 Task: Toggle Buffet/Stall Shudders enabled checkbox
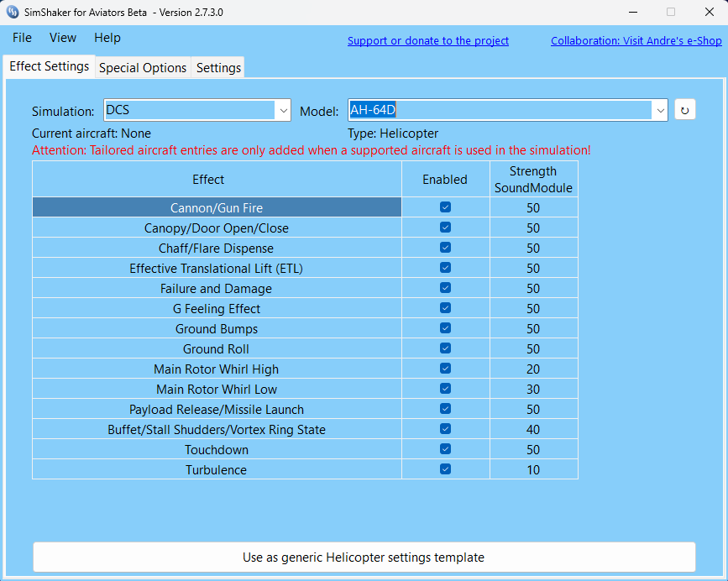(x=445, y=429)
